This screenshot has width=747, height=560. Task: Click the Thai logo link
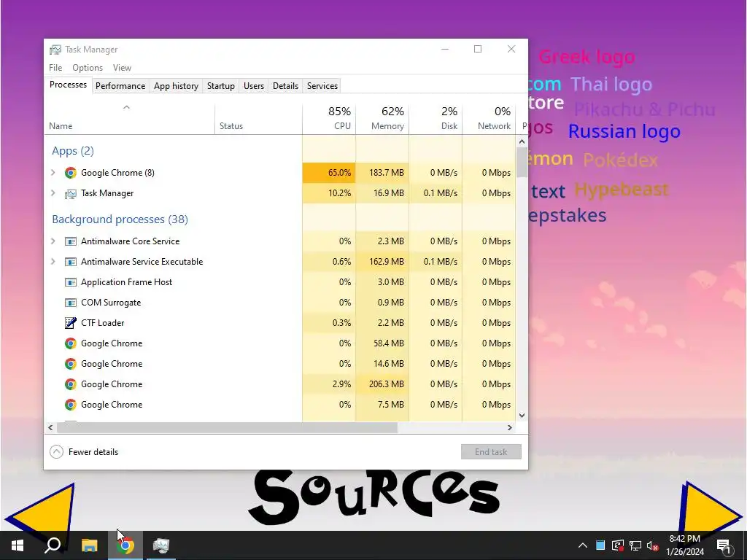[x=611, y=85]
